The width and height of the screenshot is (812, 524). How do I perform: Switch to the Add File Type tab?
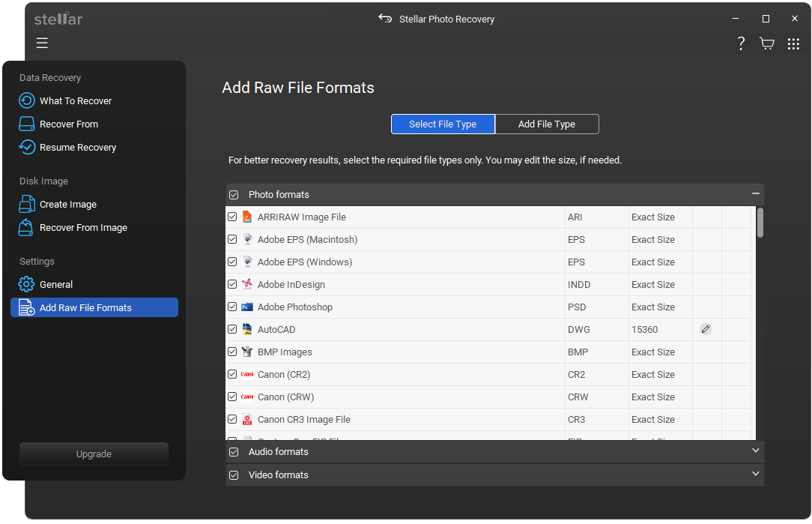(547, 124)
